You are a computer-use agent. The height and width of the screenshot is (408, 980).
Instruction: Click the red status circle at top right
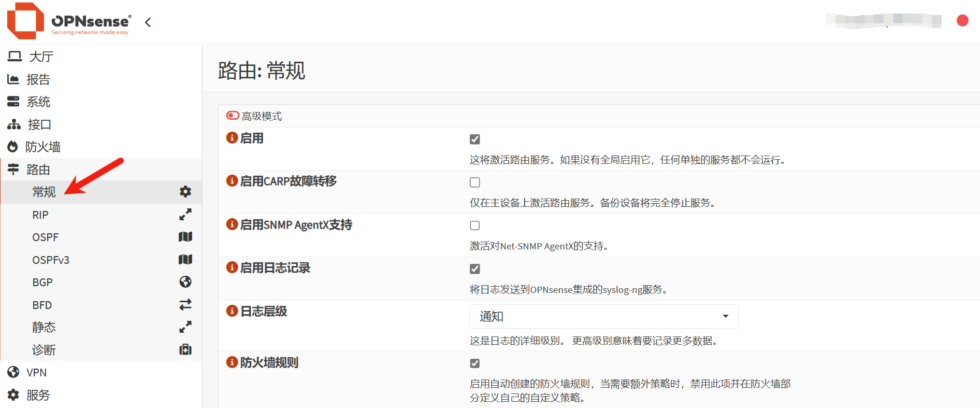pyautogui.click(x=962, y=21)
